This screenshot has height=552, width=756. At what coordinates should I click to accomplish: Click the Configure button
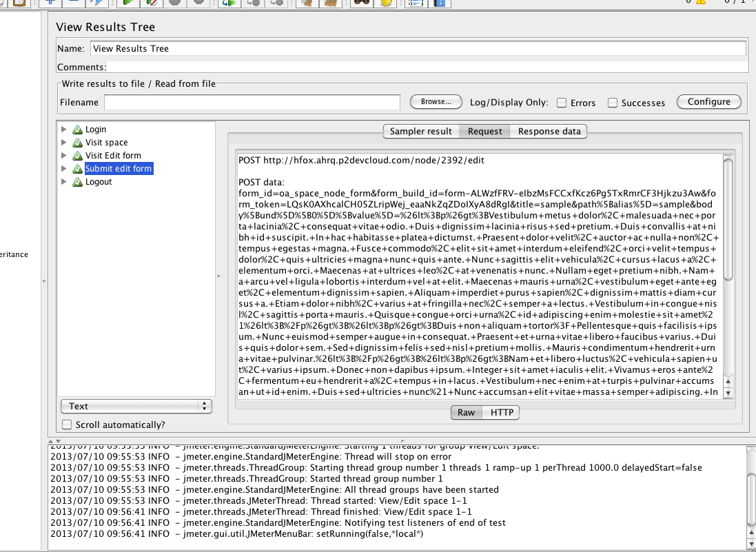[x=708, y=102]
